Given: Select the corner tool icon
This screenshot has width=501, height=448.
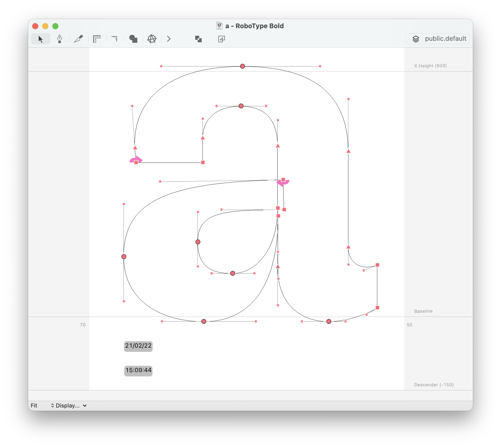Looking at the screenshot, I should pos(115,39).
